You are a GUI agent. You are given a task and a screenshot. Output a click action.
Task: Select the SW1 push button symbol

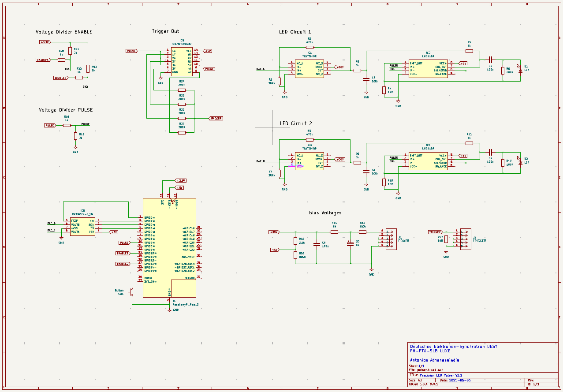132,292
